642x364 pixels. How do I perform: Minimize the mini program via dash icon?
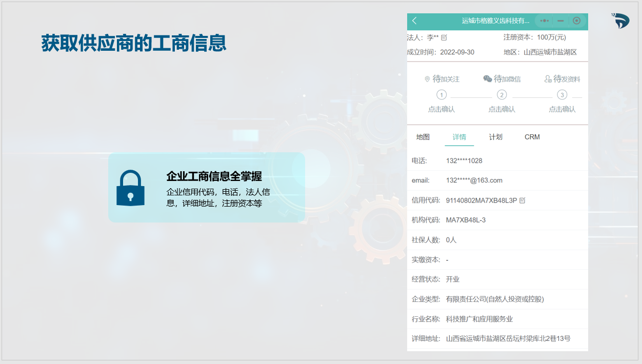click(x=560, y=21)
